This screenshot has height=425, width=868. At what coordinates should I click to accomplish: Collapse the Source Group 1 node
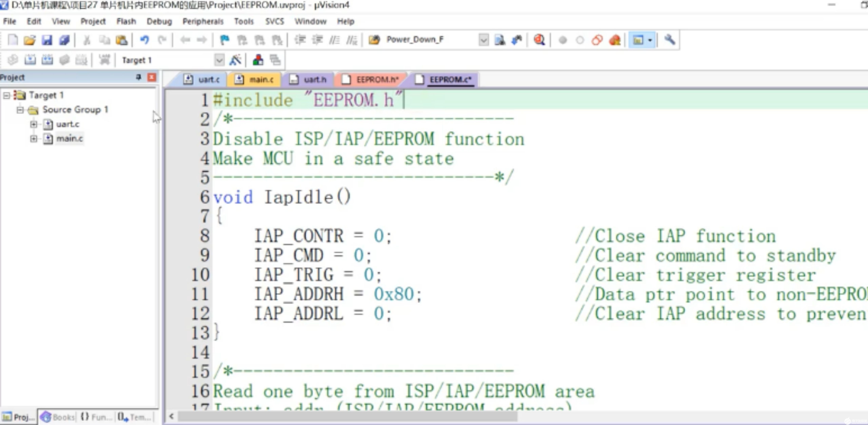point(20,110)
